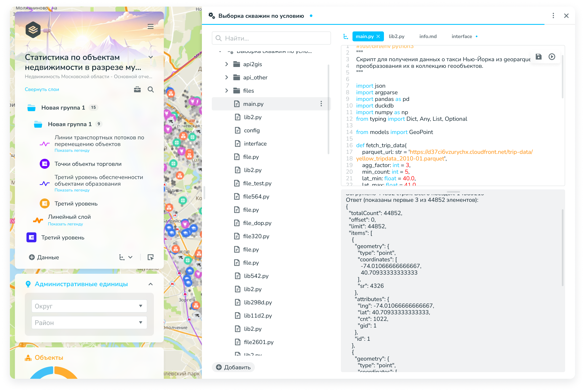
Task: Click the layered-stack app logo
Action: coord(33,29)
